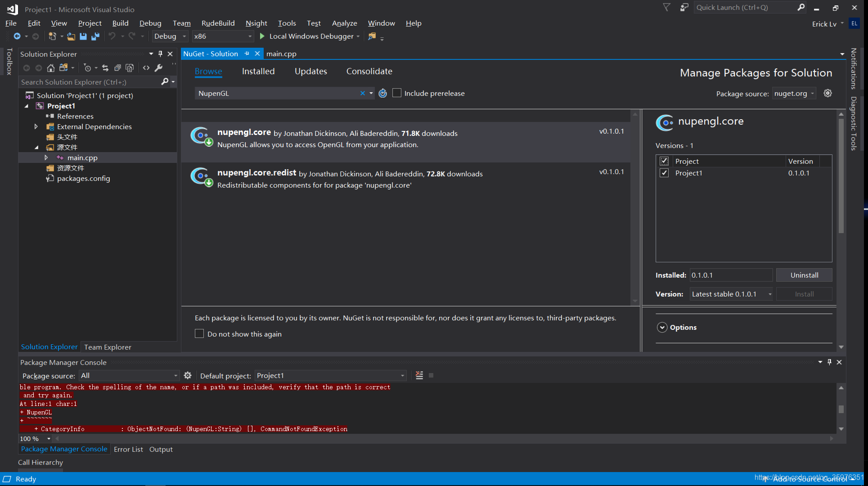The height and width of the screenshot is (486, 868).
Task: Switch to the Consolidate tab
Action: tap(369, 71)
